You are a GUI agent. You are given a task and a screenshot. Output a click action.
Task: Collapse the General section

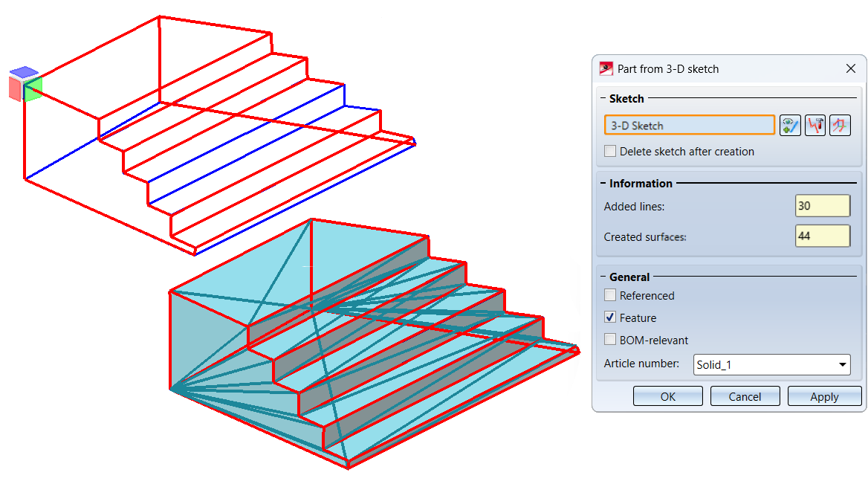point(603,277)
